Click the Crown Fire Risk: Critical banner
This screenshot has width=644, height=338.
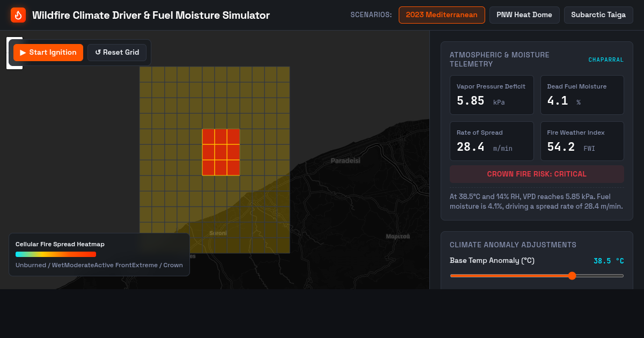pos(537,174)
